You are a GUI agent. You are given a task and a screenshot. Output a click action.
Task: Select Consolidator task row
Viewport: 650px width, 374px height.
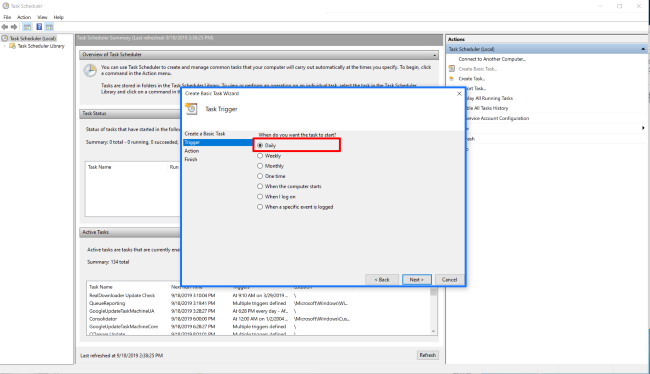pyautogui.click(x=259, y=319)
